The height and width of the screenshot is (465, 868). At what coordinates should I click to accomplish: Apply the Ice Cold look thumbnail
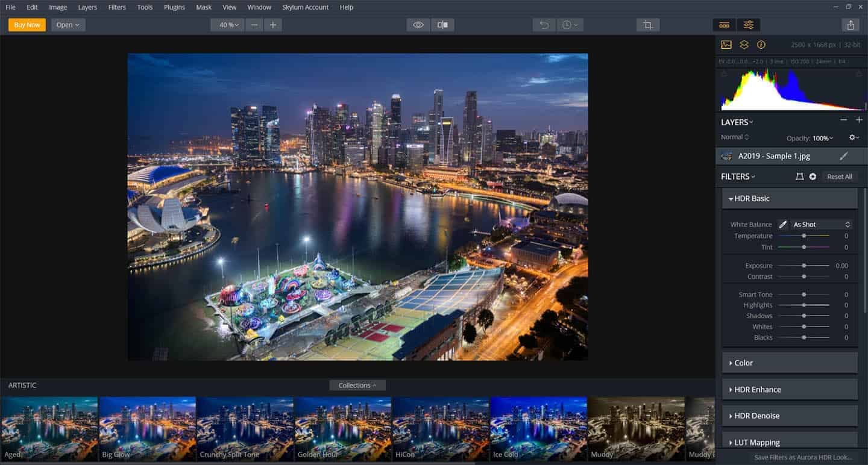(538, 429)
